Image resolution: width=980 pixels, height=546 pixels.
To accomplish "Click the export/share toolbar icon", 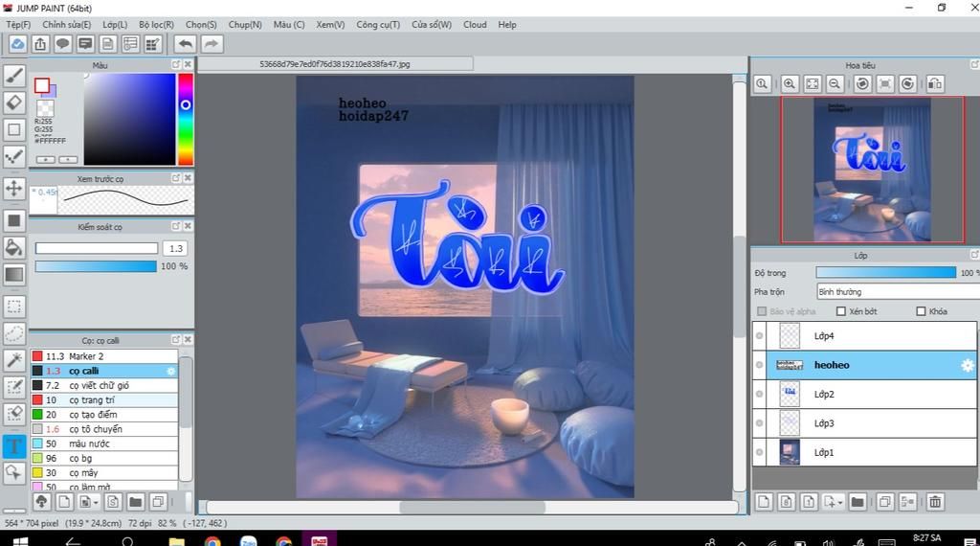I will pos(40,44).
